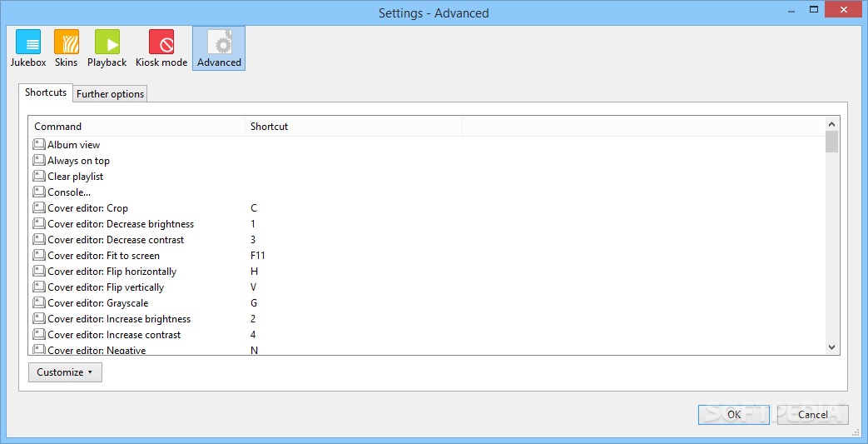Viewport: 868px width, 444px height.
Task: Click shortcut value "2" for Increase brightness
Action: (253, 319)
